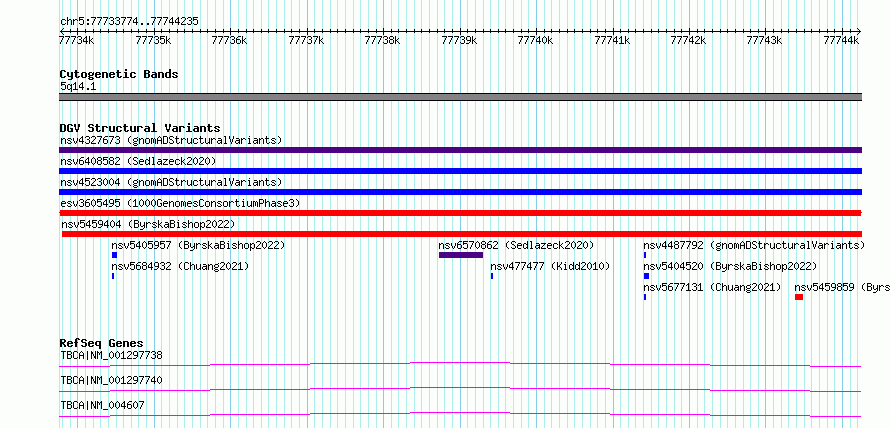Select the nsv6408582 (Sedlazeck2020) blue bar
Image resolution: width=890 pixels, height=428 pixels.
(460, 171)
